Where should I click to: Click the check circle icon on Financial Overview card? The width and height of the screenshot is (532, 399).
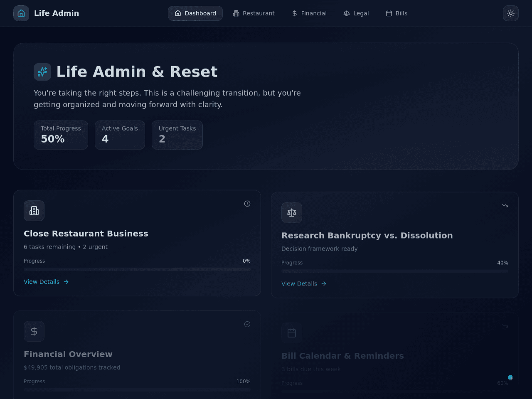click(x=247, y=324)
